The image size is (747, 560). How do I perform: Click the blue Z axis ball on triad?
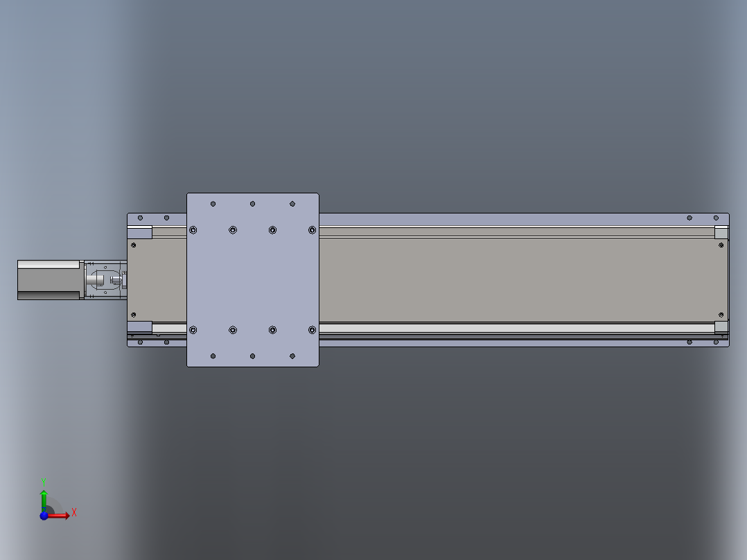pos(44,516)
